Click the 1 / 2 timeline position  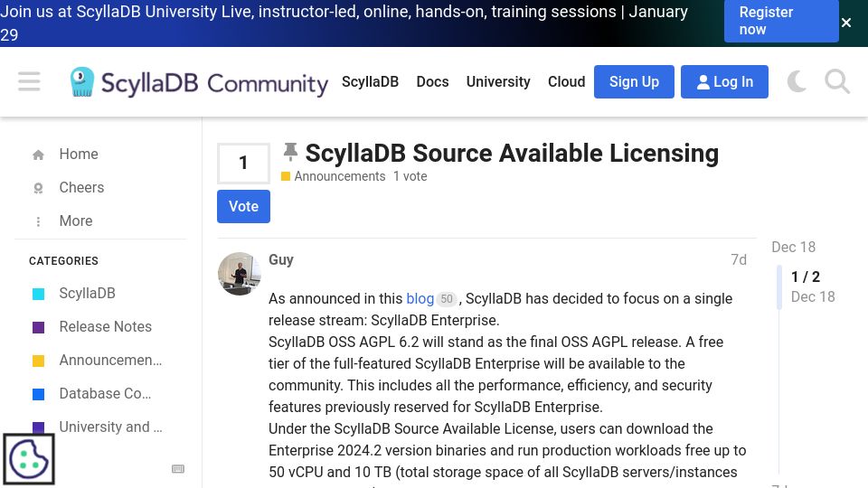pyautogui.click(x=805, y=277)
